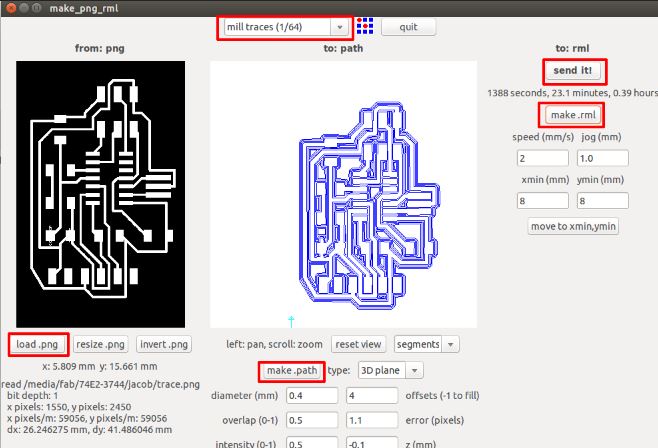The width and height of the screenshot is (658, 448).
Task: Click the 'x: 5.809 mm y: 15.661 mm' text
Action: point(100,366)
